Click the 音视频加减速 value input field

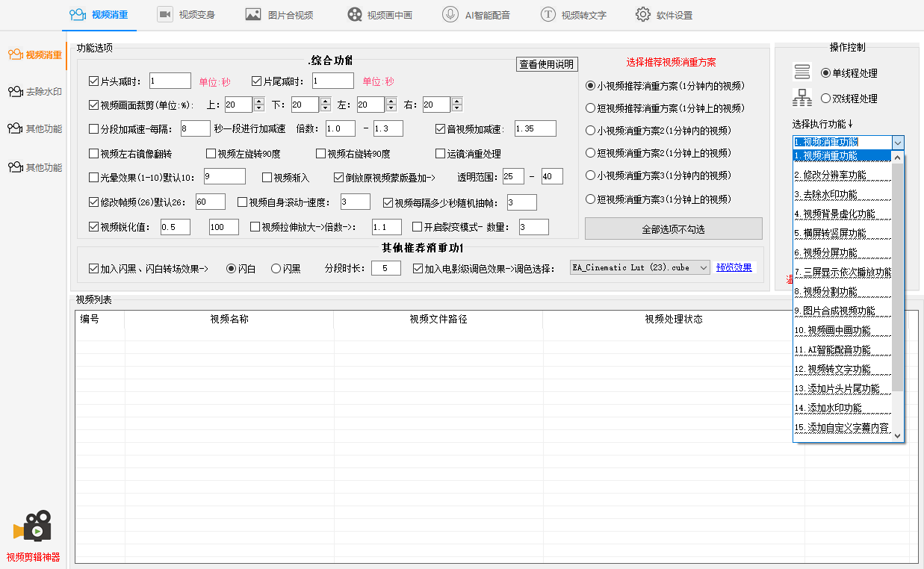pos(535,128)
